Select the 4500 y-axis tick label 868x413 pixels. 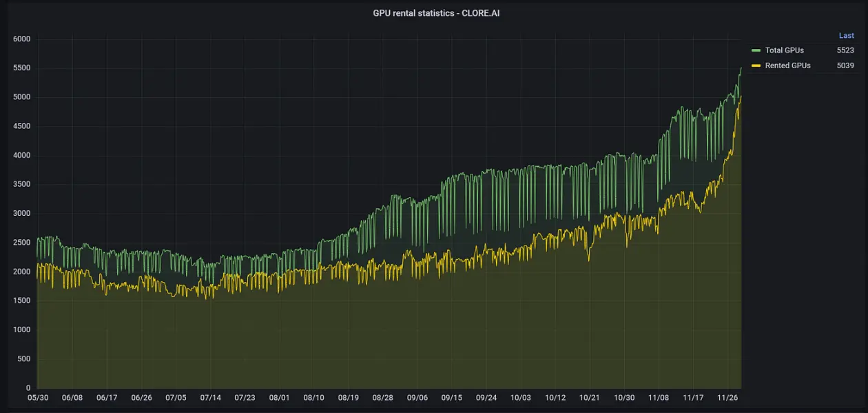click(x=22, y=127)
